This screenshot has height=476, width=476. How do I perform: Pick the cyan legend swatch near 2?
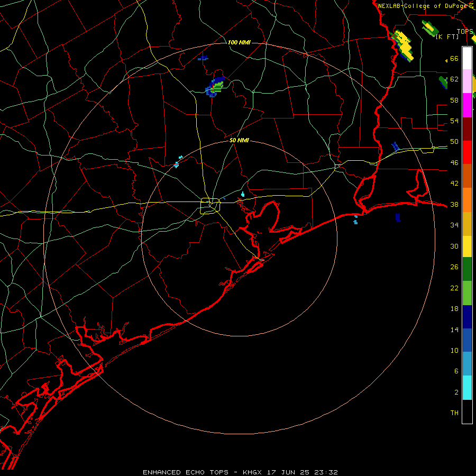[467, 388]
